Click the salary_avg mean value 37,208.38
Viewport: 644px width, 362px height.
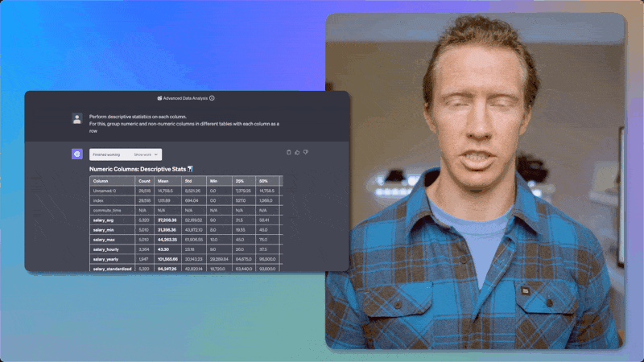coord(167,220)
